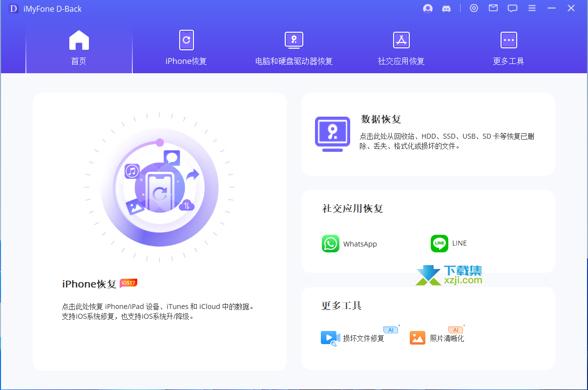Open LINE recovery text link
The width and height of the screenshot is (588, 390).
pyautogui.click(x=460, y=243)
